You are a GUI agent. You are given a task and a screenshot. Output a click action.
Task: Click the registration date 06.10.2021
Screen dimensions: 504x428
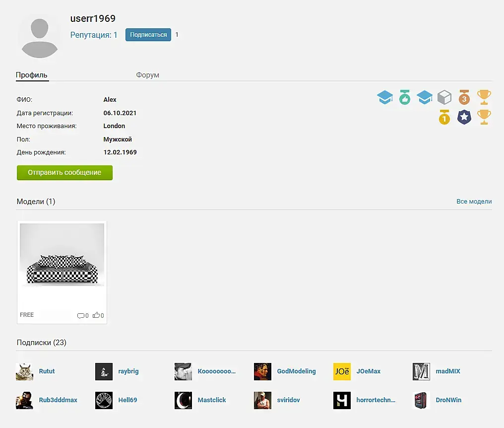pyautogui.click(x=120, y=113)
